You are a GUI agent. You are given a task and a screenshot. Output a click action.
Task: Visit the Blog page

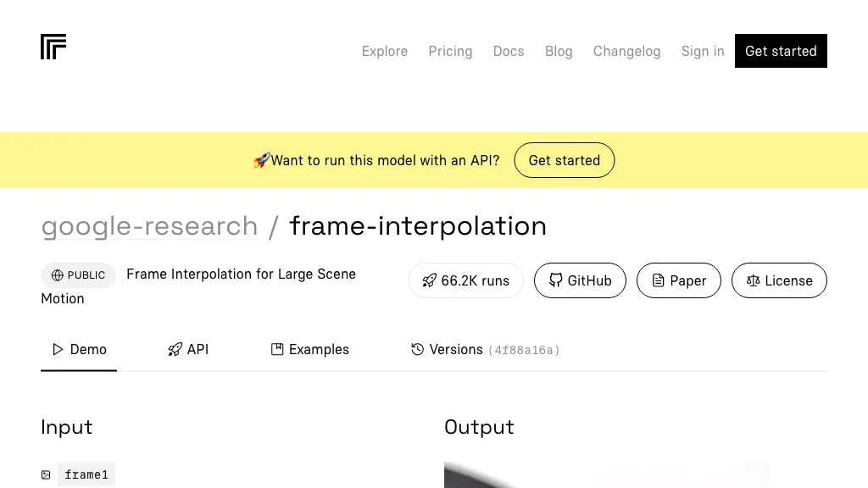pos(559,51)
